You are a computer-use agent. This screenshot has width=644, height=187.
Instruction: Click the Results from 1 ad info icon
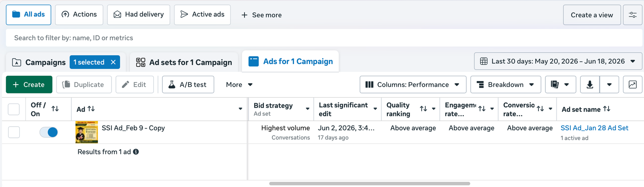pyautogui.click(x=136, y=152)
